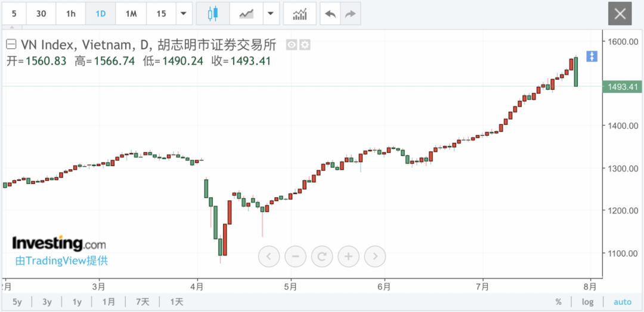Switch to the 1h interval

click(70, 13)
